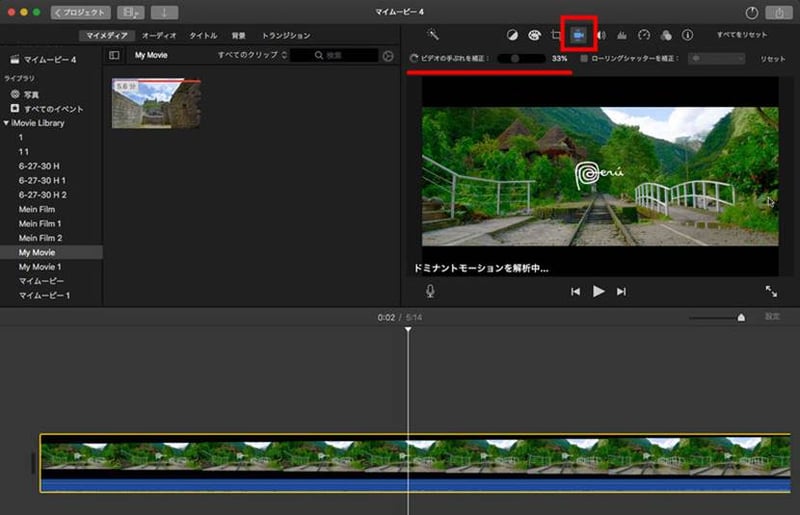Screen dimensions: 800x515
Task: Show the clip information icon
Action: (687, 35)
